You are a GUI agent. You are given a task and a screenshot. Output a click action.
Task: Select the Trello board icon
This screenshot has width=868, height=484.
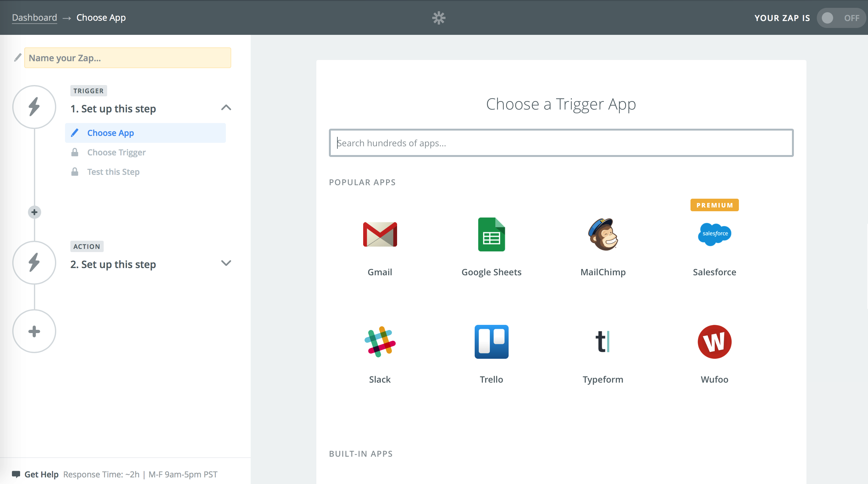tap(491, 341)
